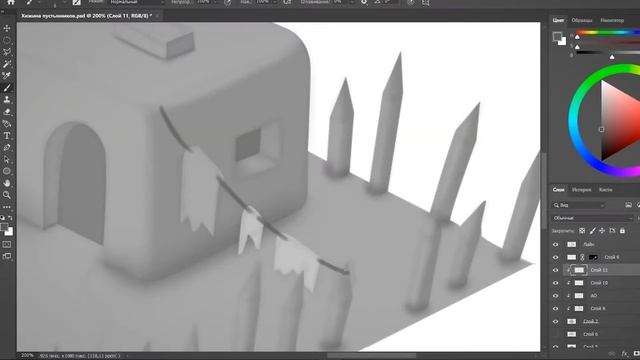Close the open document tab
This screenshot has width=640, height=360.
[x=157, y=16]
